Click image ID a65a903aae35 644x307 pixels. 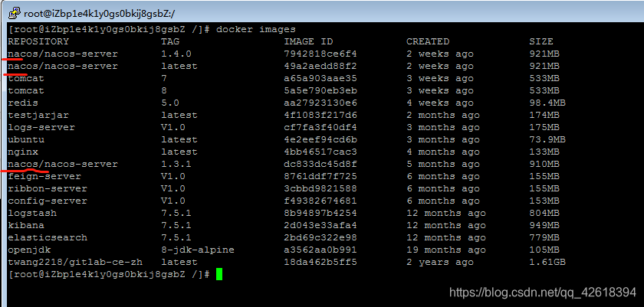(320, 78)
